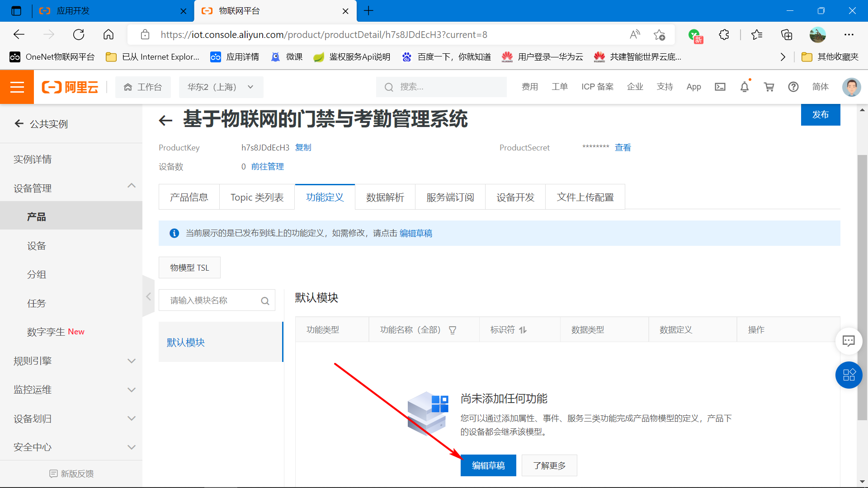The height and width of the screenshot is (488, 868).
Task: Open the help question mark icon
Action: (x=793, y=87)
